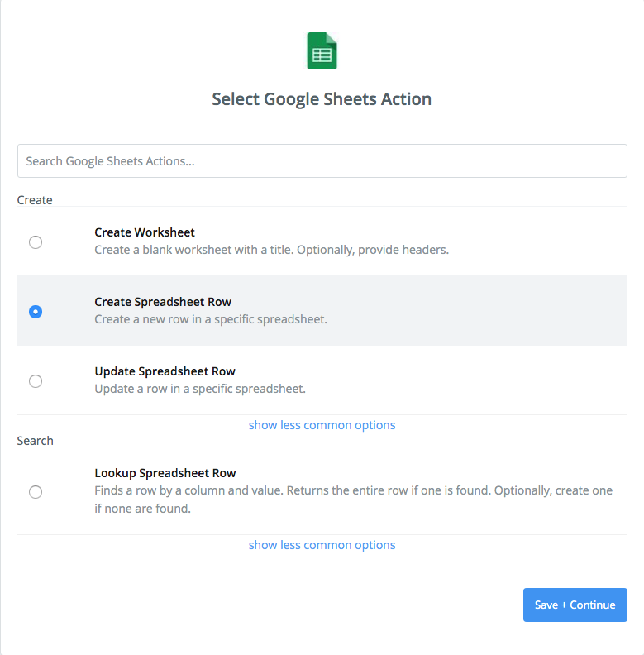
Task: Click the "Create" section label
Action: coord(35,200)
